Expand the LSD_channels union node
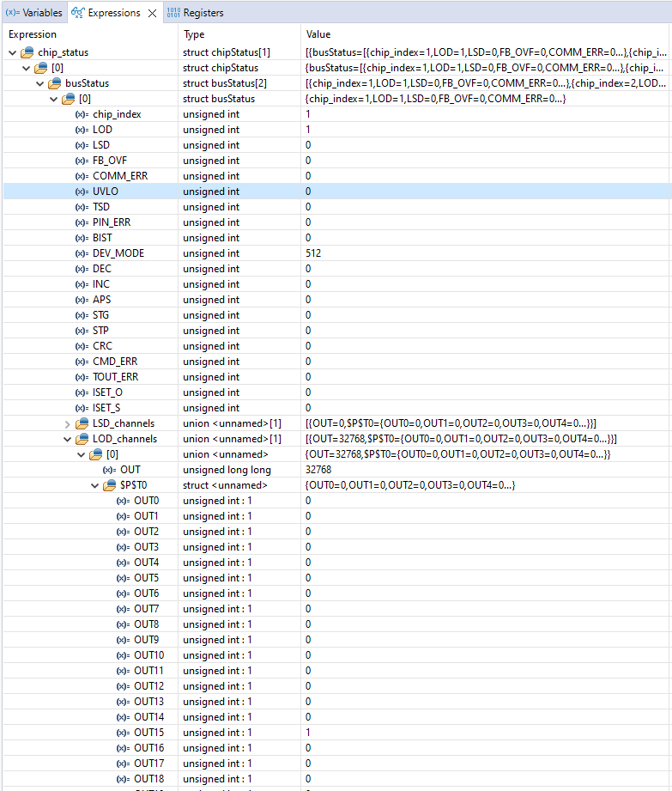 click(68, 423)
